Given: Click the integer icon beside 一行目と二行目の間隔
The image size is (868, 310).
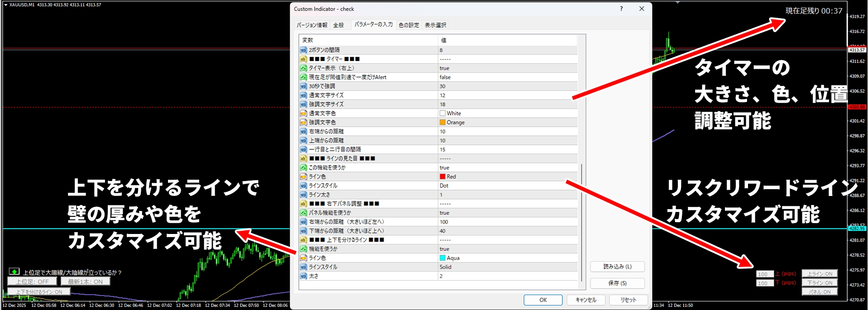Looking at the screenshot, I should click(x=303, y=149).
